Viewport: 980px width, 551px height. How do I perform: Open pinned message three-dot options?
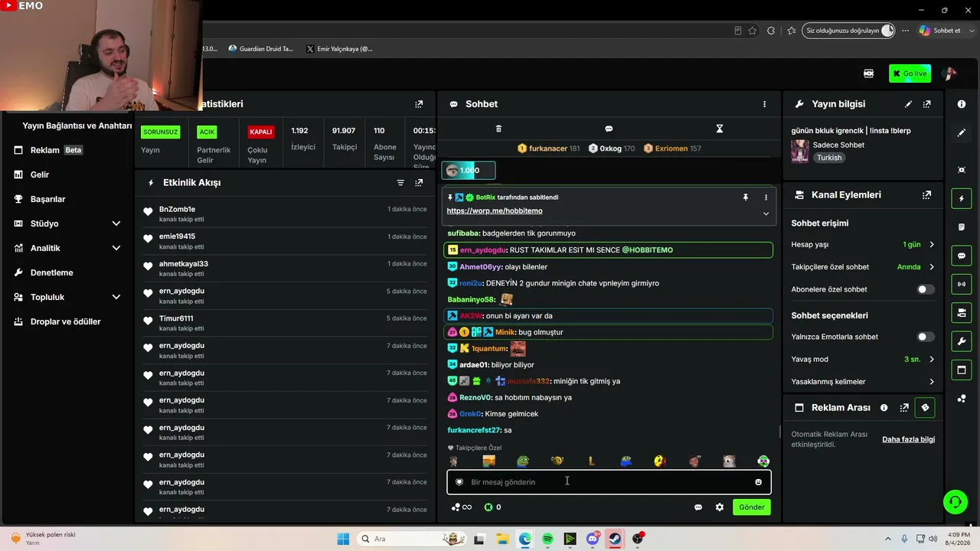pos(766,197)
